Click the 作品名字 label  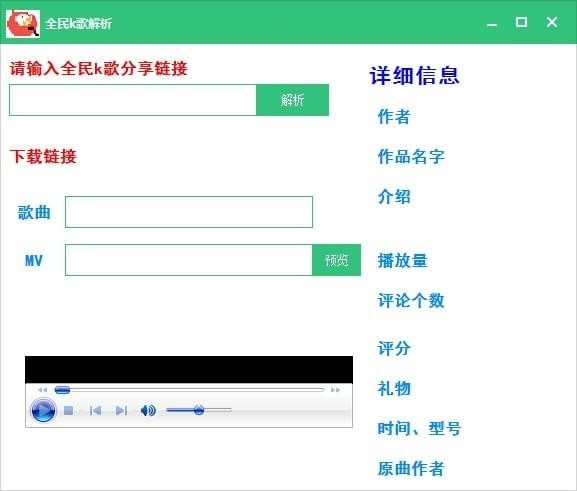click(x=411, y=156)
